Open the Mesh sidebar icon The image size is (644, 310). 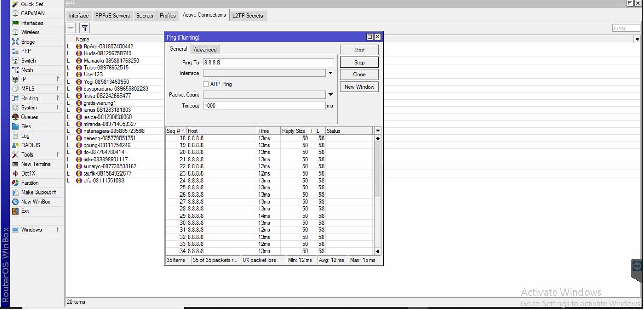[x=15, y=70]
